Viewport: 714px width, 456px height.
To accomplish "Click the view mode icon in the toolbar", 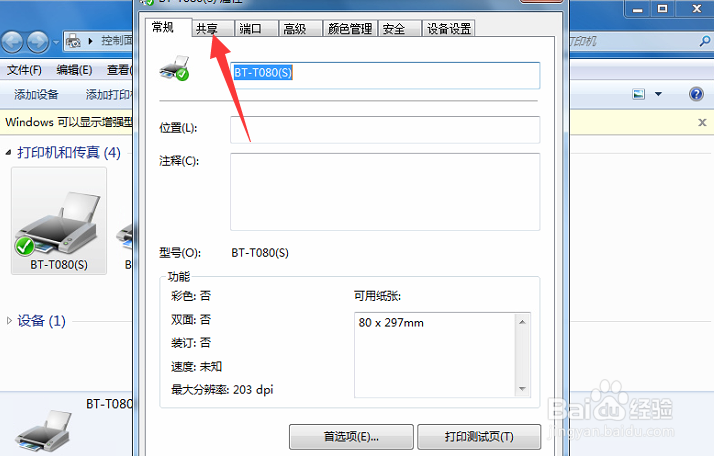I will (x=638, y=94).
